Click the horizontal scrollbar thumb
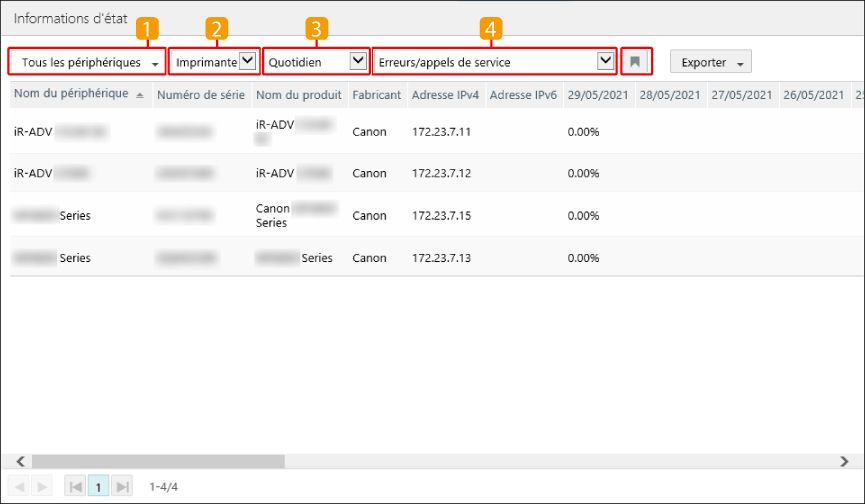This screenshot has width=865, height=504. [x=156, y=461]
